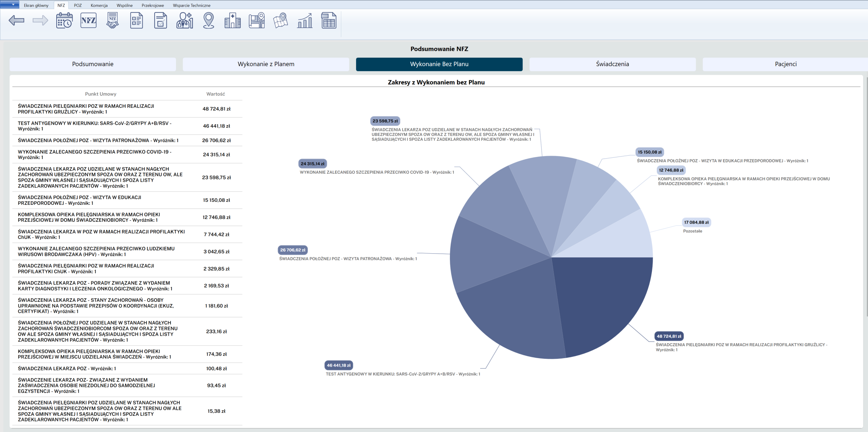Click the Punkt Umowy column header
Screen dimensions: 868x432
click(x=101, y=94)
